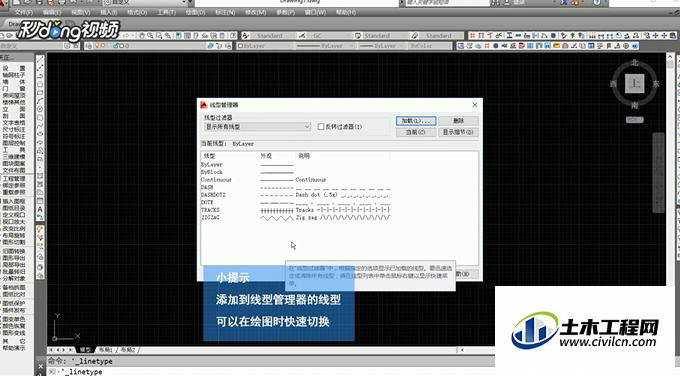Open the dimension style GC dropdown
Image resolution: width=680 pixels, height=376 pixels.
click(x=329, y=36)
